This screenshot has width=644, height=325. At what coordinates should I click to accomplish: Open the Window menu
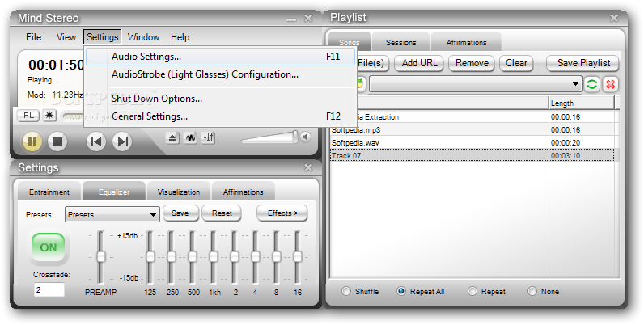pos(143,37)
